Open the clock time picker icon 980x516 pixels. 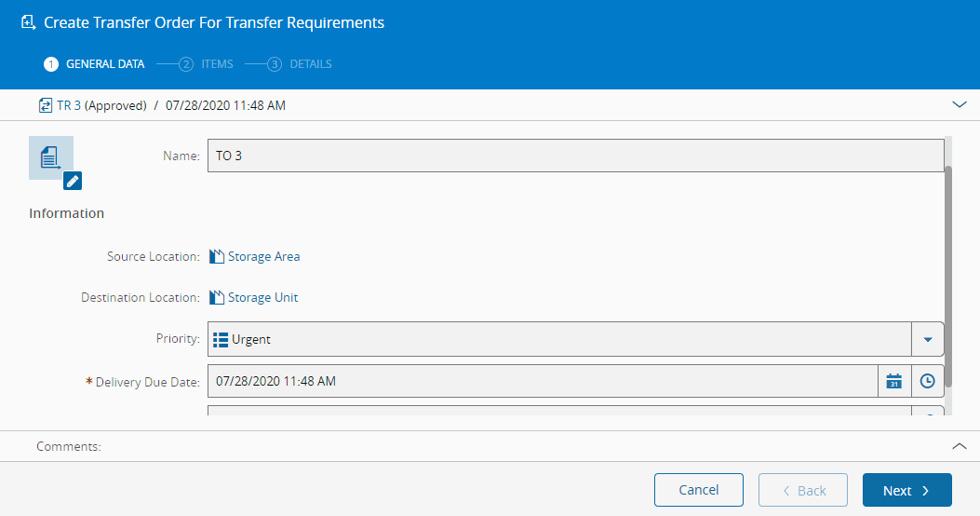coord(927,381)
